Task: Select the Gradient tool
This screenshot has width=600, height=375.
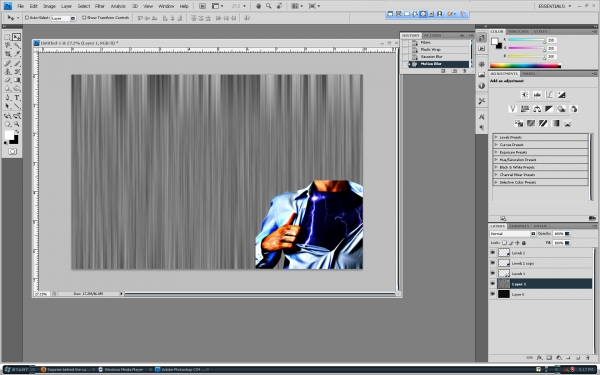Action: click(x=16, y=80)
